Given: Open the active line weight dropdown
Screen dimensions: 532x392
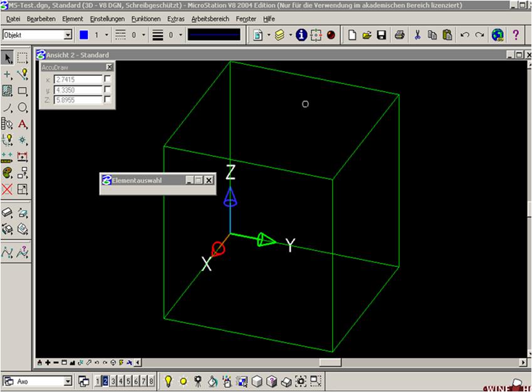Looking at the screenshot, I should [181, 36].
